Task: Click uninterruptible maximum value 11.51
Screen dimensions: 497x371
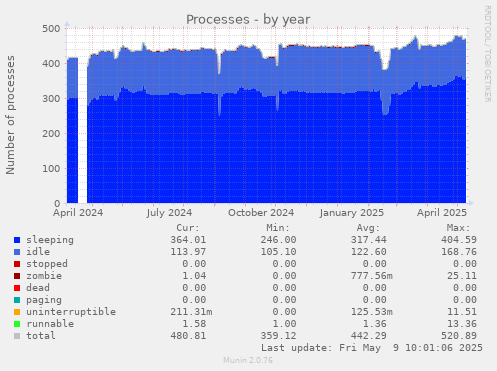Action: (462, 312)
